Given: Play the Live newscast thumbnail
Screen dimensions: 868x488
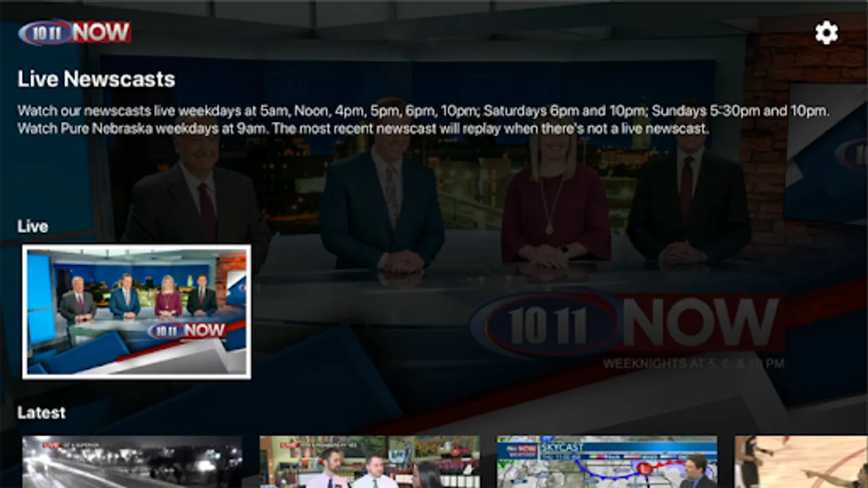Looking at the screenshot, I should (x=137, y=312).
